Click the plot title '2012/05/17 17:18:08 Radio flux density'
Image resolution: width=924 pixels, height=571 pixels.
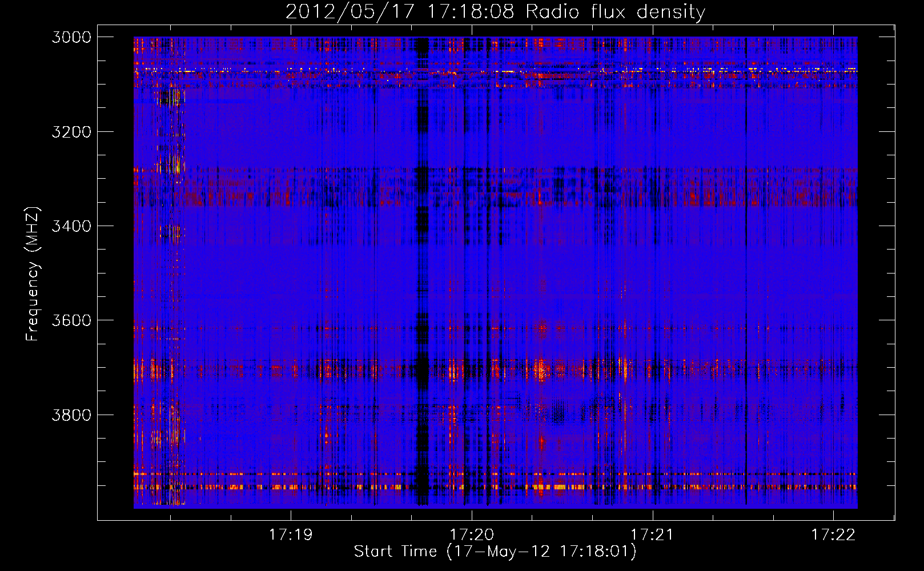click(x=495, y=12)
